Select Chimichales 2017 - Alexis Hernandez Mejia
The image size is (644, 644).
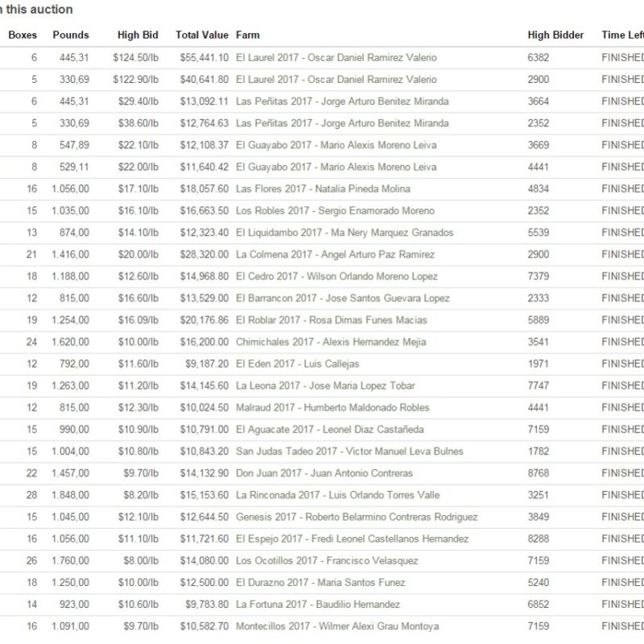(331, 341)
